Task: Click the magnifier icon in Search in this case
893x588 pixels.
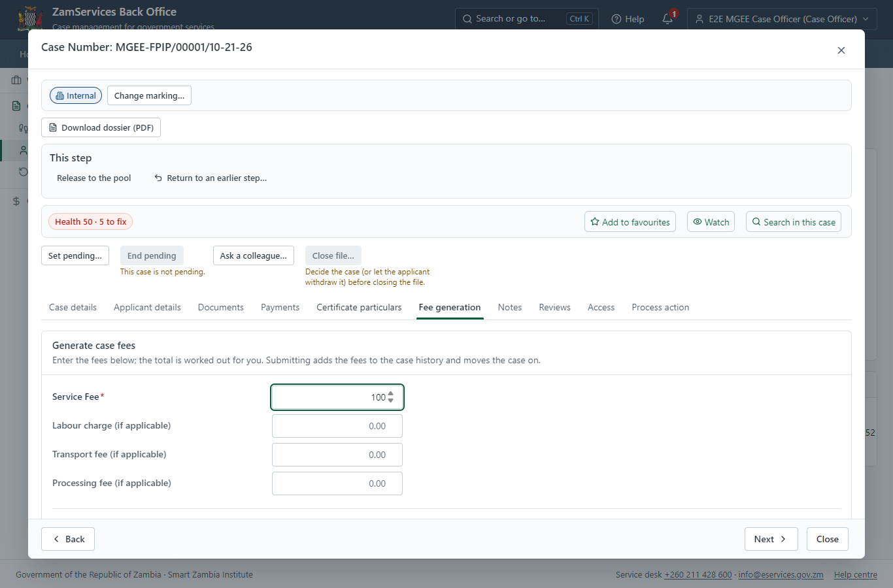Action: (756, 221)
